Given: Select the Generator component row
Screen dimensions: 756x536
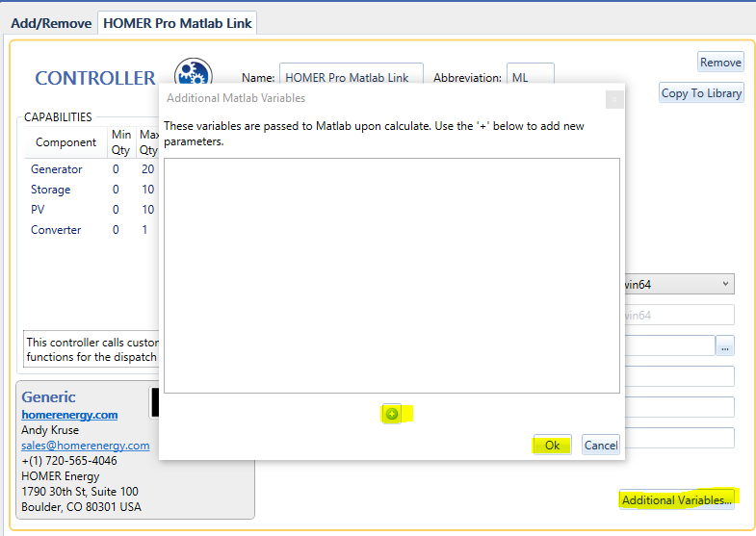Looking at the screenshot, I should coord(91,169).
